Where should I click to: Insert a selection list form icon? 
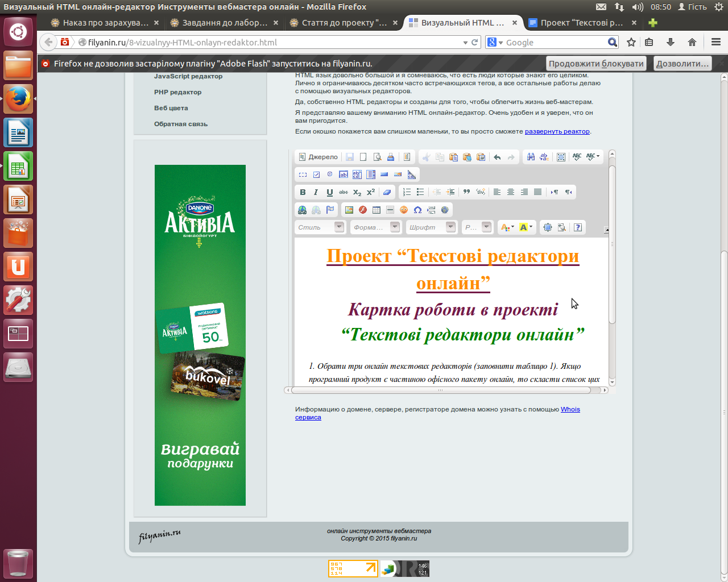pyautogui.click(x=371, y=174)
